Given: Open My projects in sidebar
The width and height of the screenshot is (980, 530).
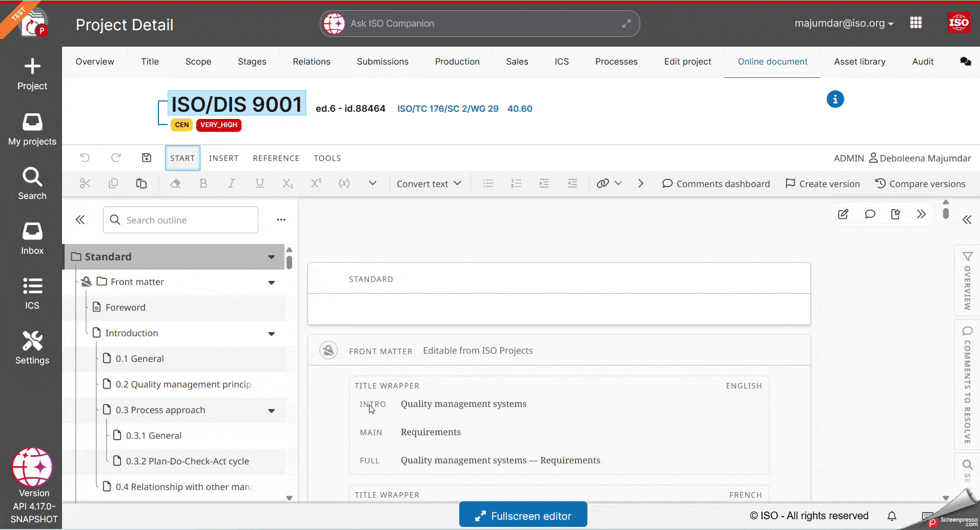Looking at the screenshot, I should (x=32, y=129).
